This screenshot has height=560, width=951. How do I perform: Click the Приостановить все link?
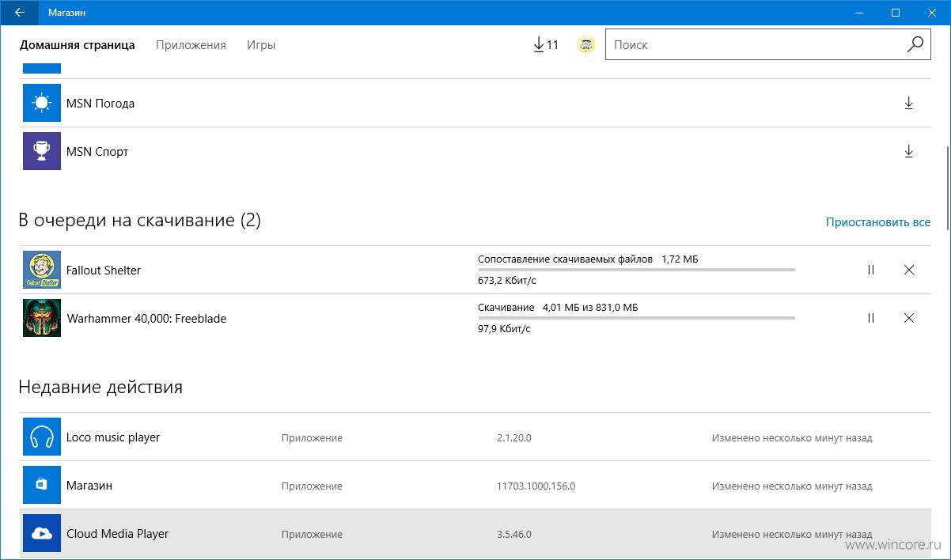(878, 222)
